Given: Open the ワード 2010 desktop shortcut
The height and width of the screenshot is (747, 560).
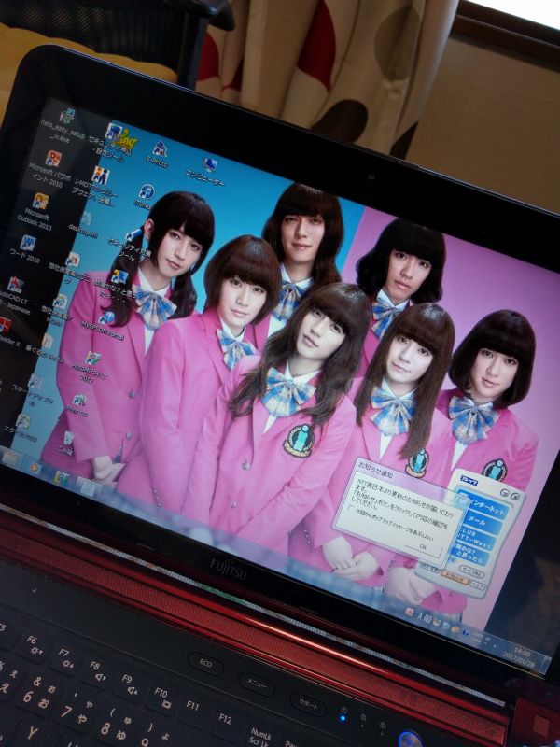Looking at the screenshot, I should (26, 249).
